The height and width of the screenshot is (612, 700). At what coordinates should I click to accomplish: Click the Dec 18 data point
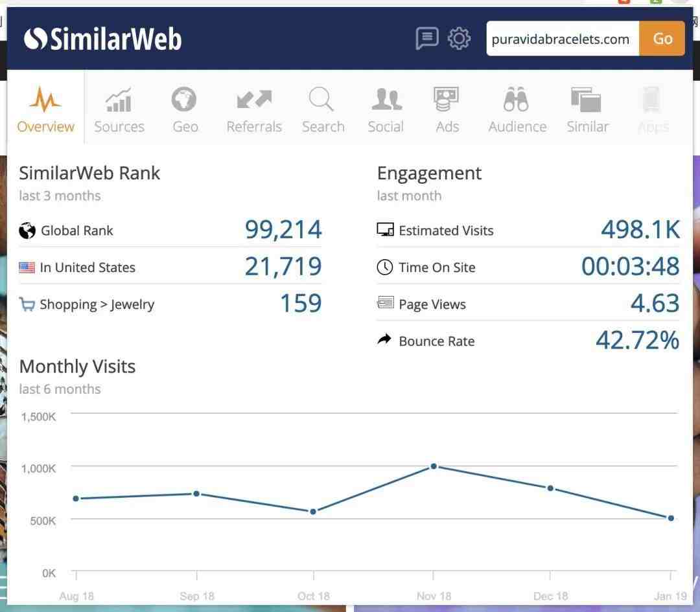pyautogui.click(x=550, y=488)
